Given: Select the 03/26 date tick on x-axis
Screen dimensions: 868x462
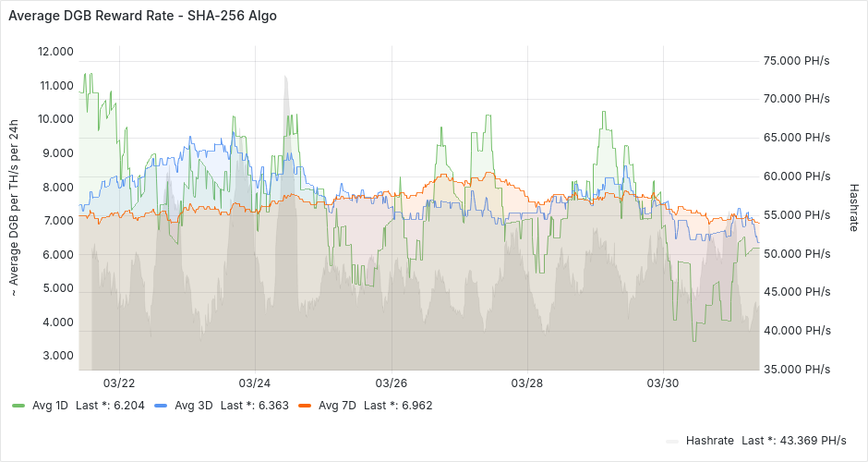Looking at the screenshot, I should pos(392,383).
